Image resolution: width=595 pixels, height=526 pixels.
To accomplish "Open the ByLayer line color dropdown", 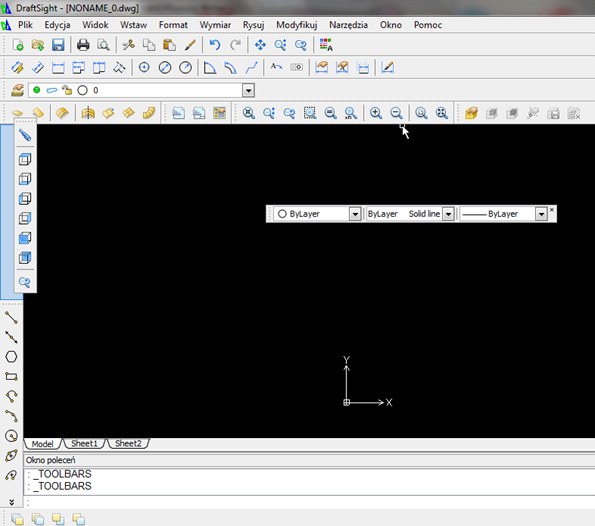I will click(355, 214).
